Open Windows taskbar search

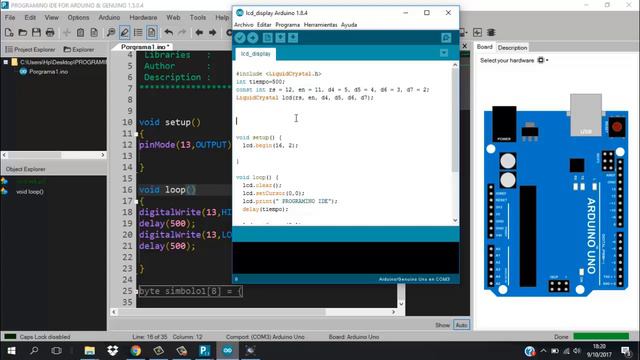click(34, 351)
